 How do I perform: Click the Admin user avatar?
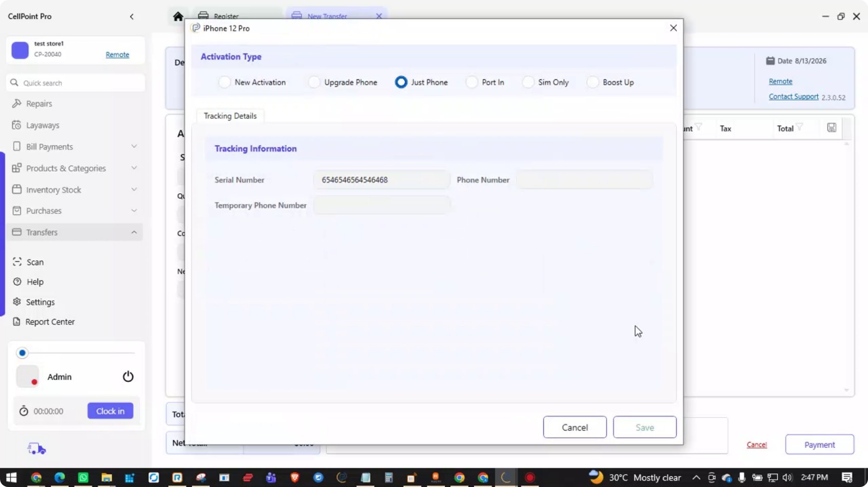point(27,376)
